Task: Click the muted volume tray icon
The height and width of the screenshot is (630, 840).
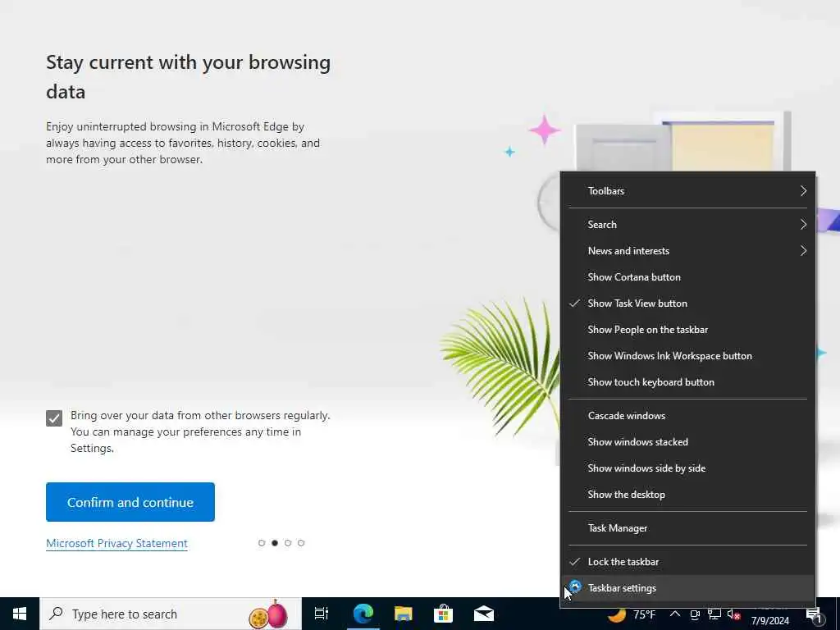Action: (x=734, y=614)
